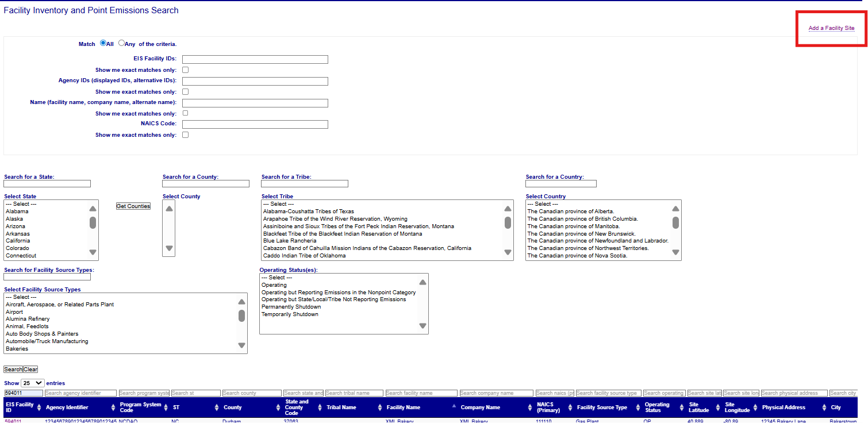Click Select Tribe list scroll-up arrow

click(508, 209)
